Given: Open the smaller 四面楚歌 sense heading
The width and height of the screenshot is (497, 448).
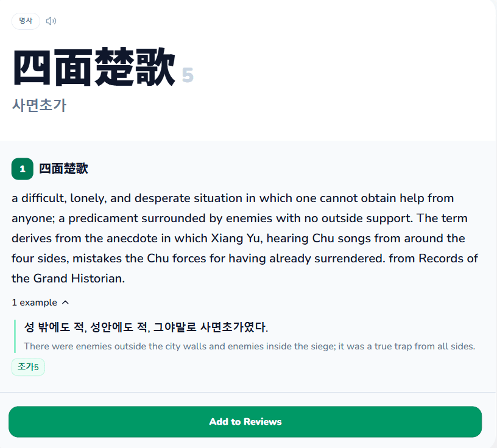Looking at the screenshot, I should (63, 169).
